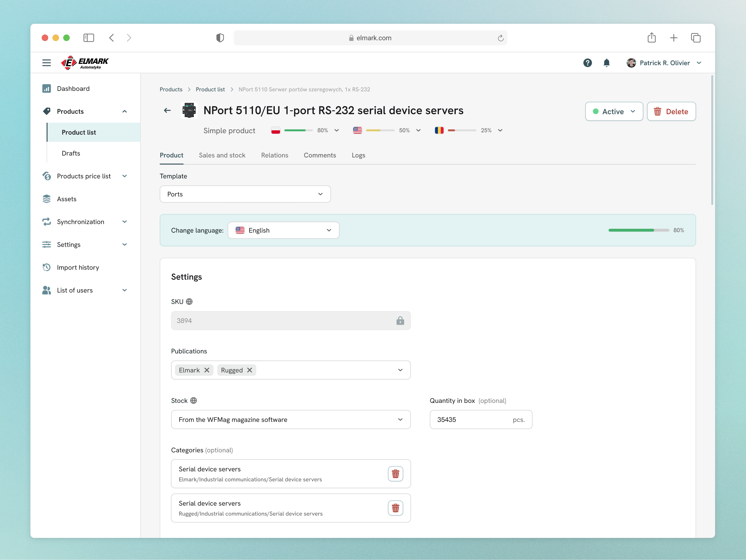Click the Products tag icon in sidebar
This screenshot has height=560, width=746.
tap(47, 111)
